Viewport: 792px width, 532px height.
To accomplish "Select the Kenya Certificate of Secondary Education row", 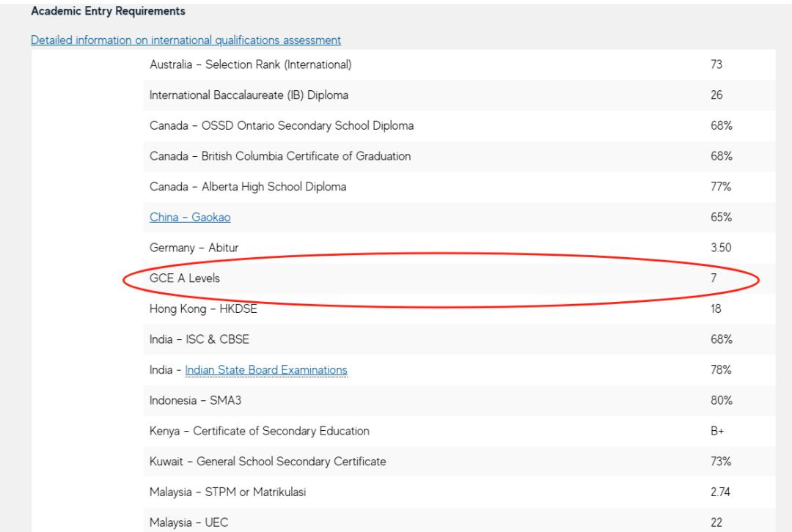I will tap(260, 432).
